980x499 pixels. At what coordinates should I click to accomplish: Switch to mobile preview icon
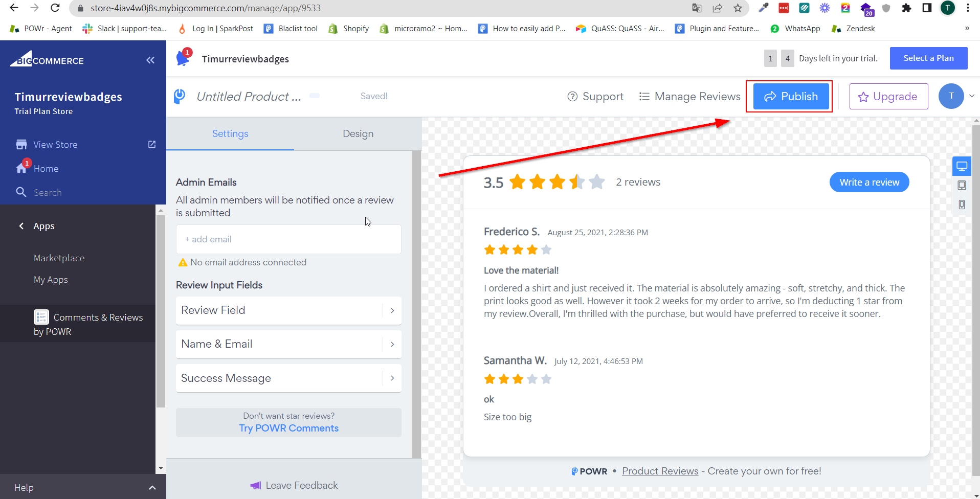(x=962, y=205)
